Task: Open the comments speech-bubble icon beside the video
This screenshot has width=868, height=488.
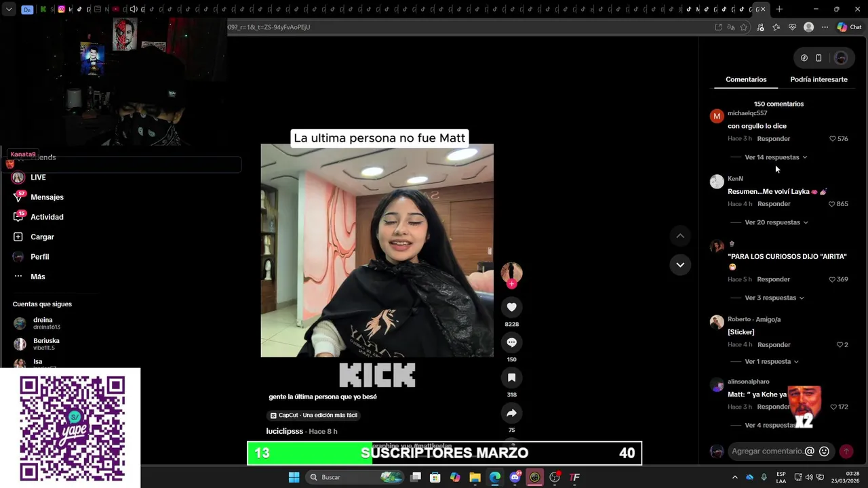Action: coord(511,342)
